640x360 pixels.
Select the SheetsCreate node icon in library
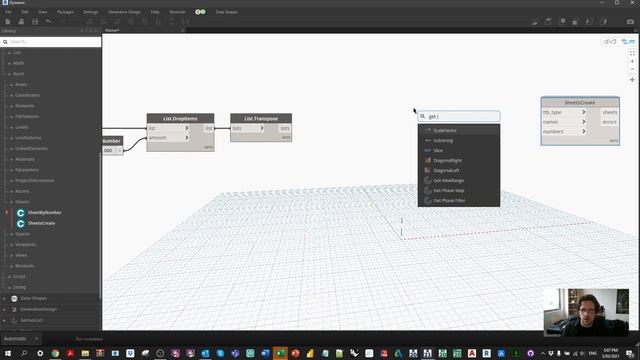pos(21,223)
